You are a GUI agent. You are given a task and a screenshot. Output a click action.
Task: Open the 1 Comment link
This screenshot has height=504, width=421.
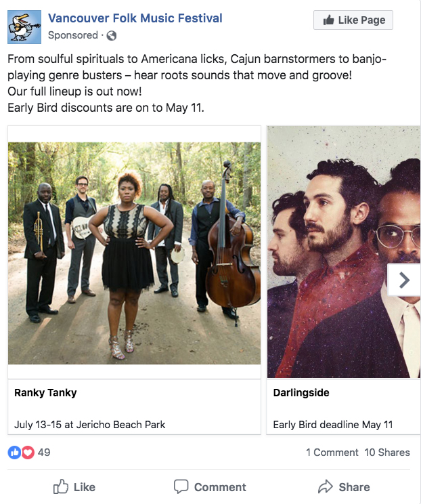tap(332, 453)
